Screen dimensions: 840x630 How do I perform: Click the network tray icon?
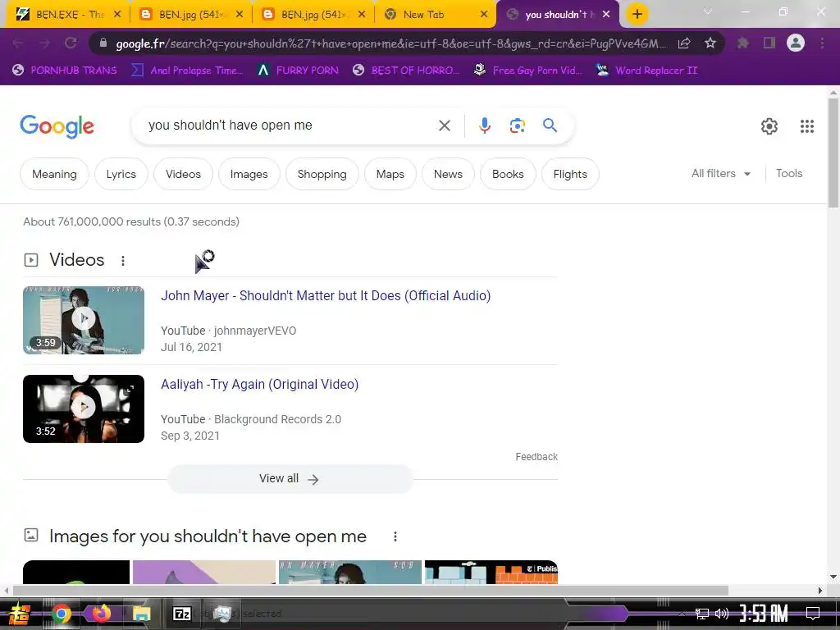702,614
